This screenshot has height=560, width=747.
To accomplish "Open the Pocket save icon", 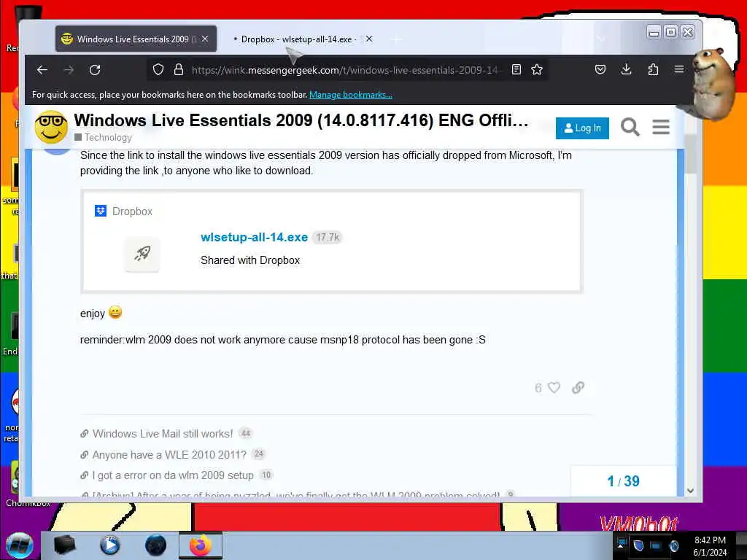I will (600, 69).
